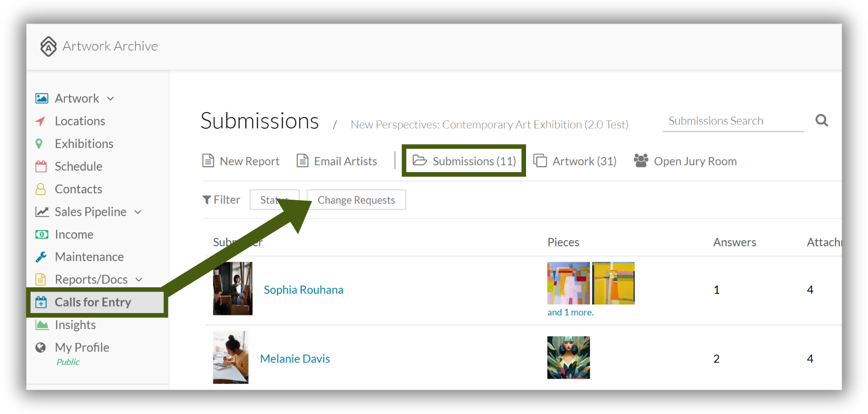Select the Maintenance wrench icon
This screenshot has height=414, width=868.
click(41, 257)
